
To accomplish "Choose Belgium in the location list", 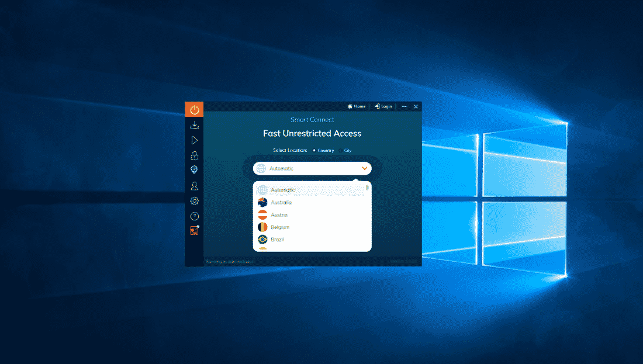I will click(x=310, y=227).
